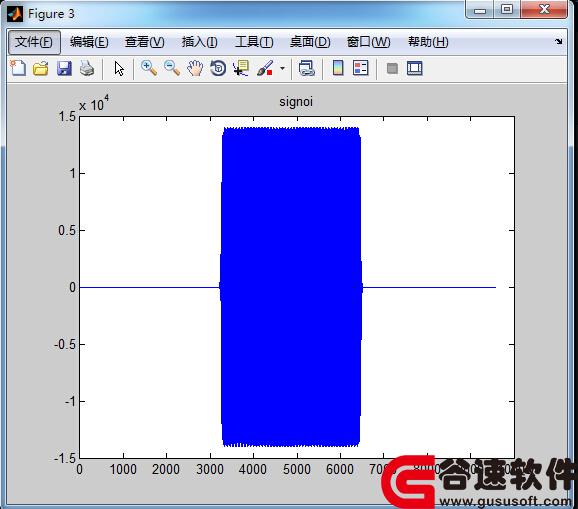The height and width of the screenshot is (509, 578).
Task: Close the Figure 3 window
Action: 544,10
